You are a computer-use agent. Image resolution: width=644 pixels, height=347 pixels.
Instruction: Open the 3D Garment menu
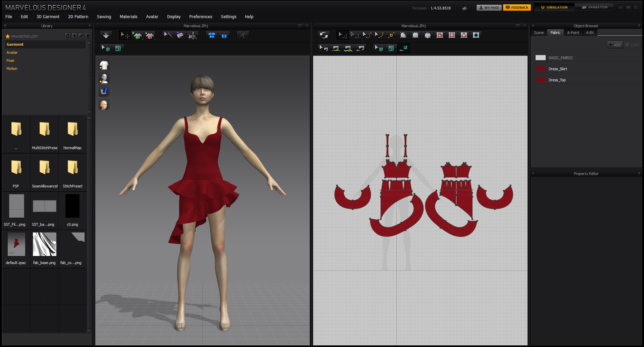click(48, 17)
